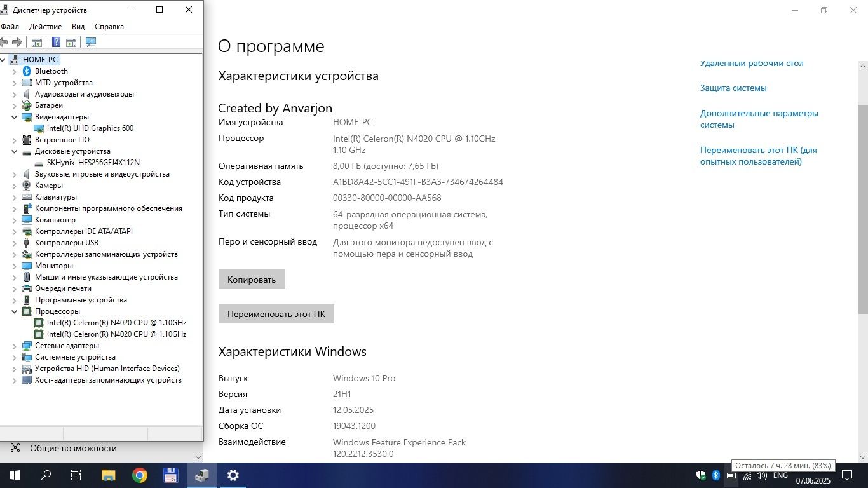Open the Защита системы link
The image size is (868, 488).
(733, 88)
